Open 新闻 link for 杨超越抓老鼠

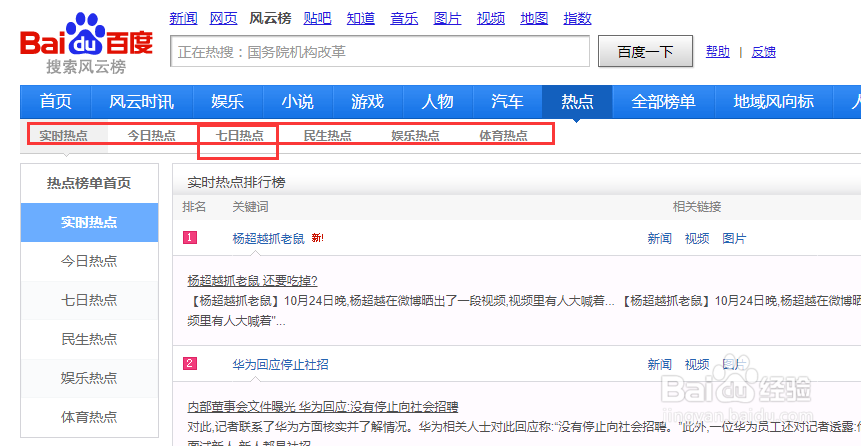pyautogui.click(x=659, y=238)
